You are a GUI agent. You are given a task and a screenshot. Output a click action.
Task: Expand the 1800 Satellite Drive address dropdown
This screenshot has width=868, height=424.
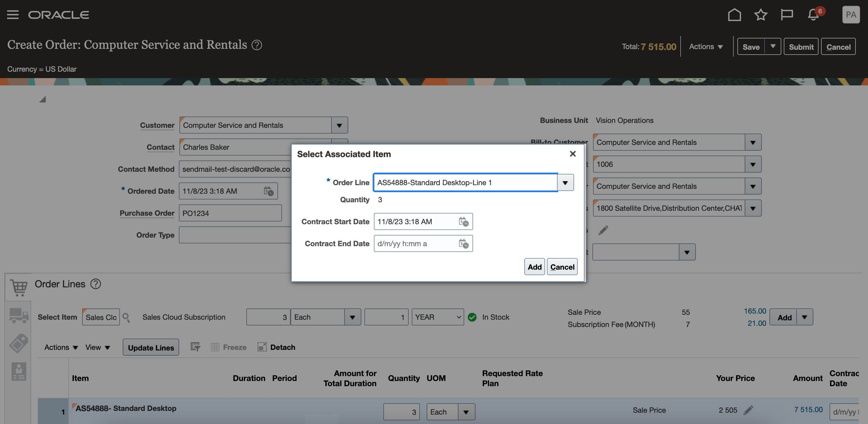tap(753, 208)
